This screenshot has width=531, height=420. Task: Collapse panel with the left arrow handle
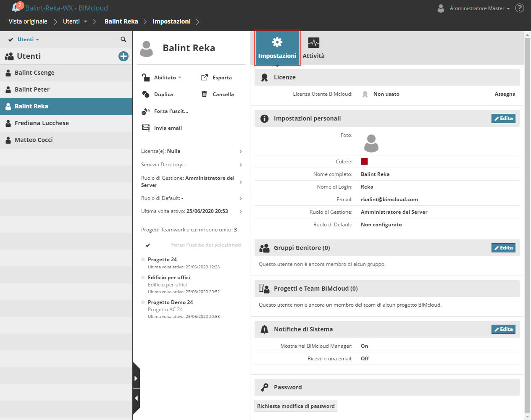pyautogui.click(x=136, y=398)
